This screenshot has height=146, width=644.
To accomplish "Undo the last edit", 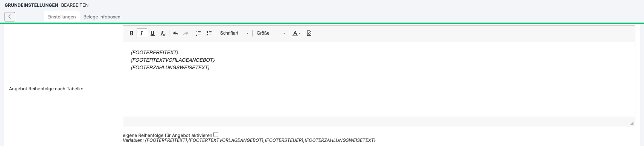I will click(175, 33).
